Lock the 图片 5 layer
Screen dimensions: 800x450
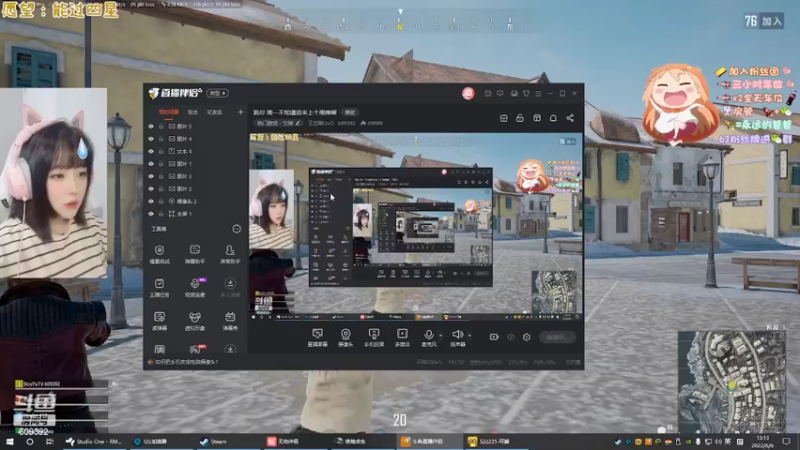[x=161, y=126]
